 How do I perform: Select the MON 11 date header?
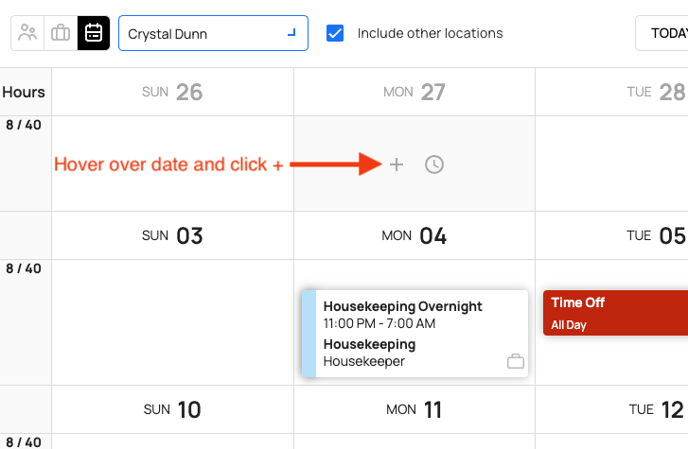click(x=414, y=409)
